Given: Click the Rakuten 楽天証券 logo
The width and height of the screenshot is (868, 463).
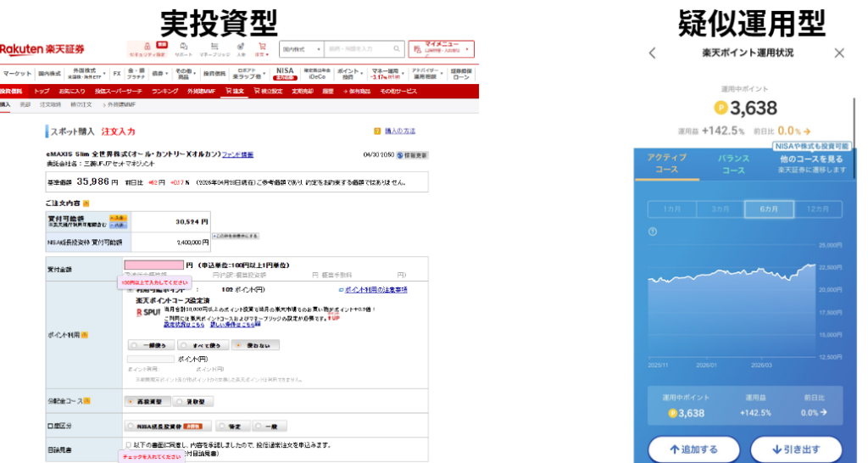Looking at the screenshot, I should point(42,48).
